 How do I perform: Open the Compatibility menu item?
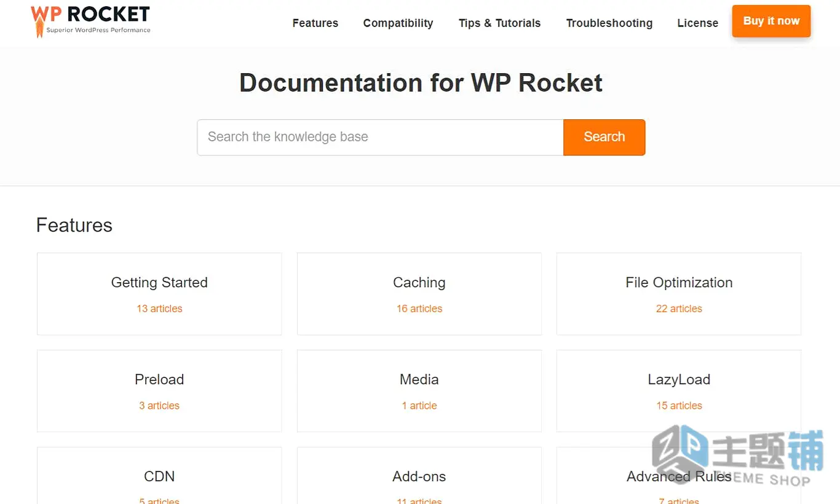(x=398, y=23)
